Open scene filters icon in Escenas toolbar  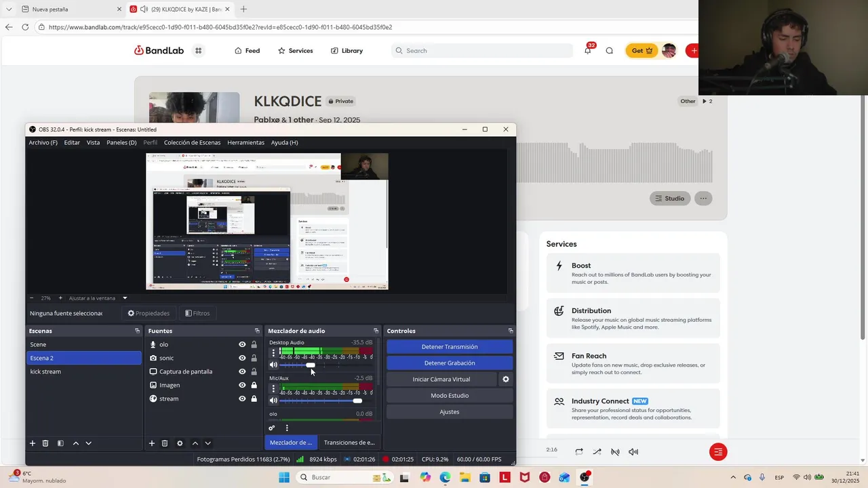pyautogui.click(x=60, y=443)
